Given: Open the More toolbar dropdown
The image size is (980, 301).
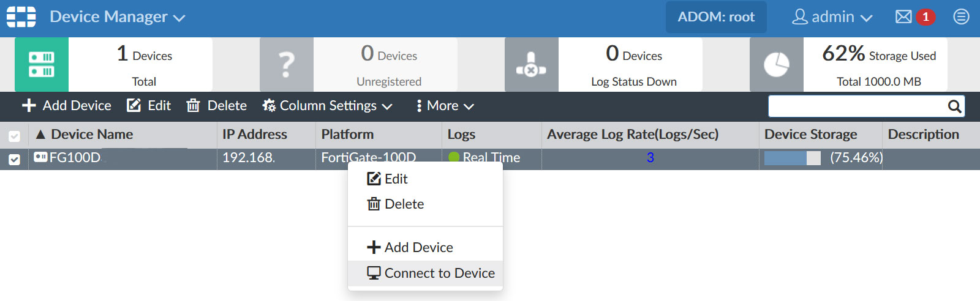Looking at the screenshot, I should (445, 106).
